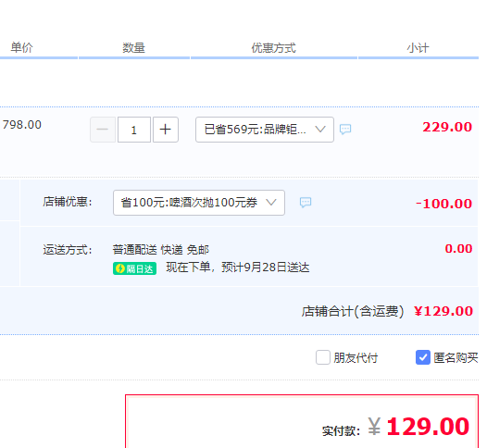Click the message icon beside 店铺优惠 coupon
The height and width of the screenshot is (448, 487).
pyautogui.click(x=306, y=203)
